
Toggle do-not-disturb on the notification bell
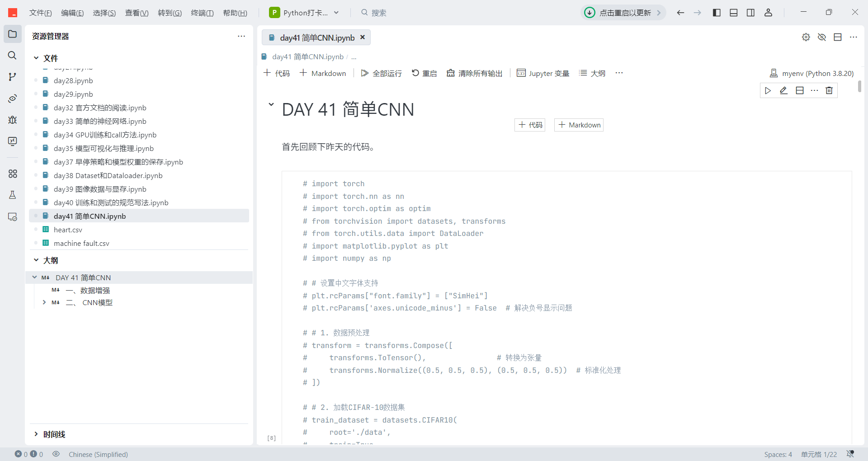(x=850, y=454)
